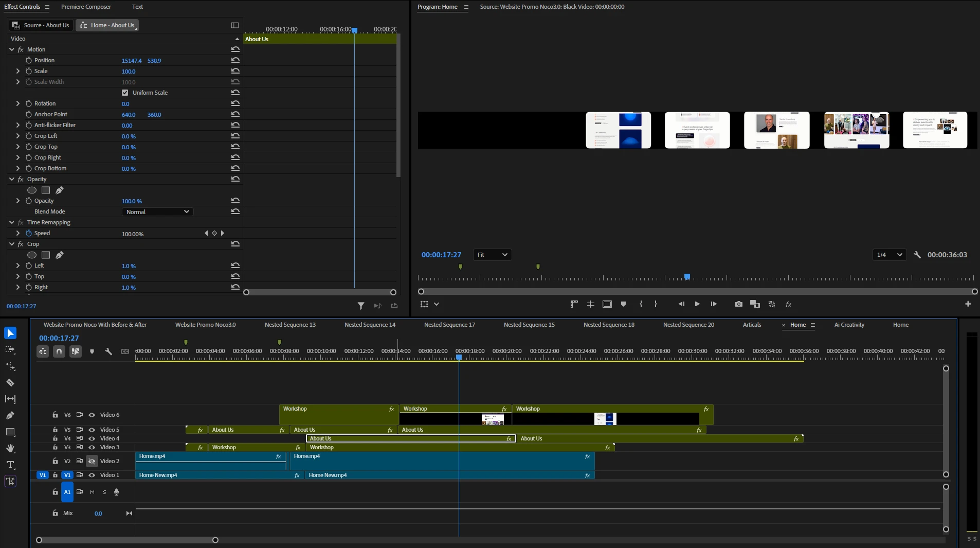Viewport: 980px width, 548px height.
Task: Create 4-point polygon mask under Crop
Action: click(46, 255)
